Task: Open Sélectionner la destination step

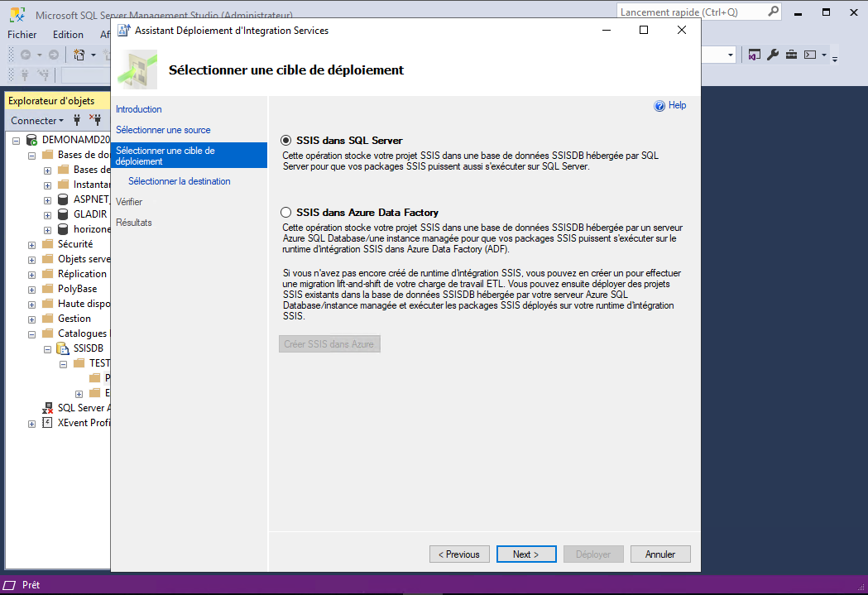Action: [179, 181]
